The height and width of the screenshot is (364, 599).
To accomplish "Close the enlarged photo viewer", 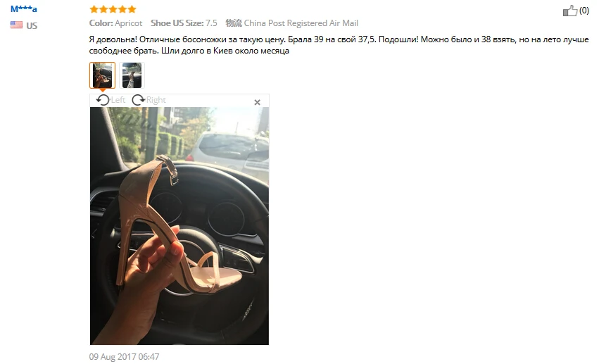I will tap(257, 102).
